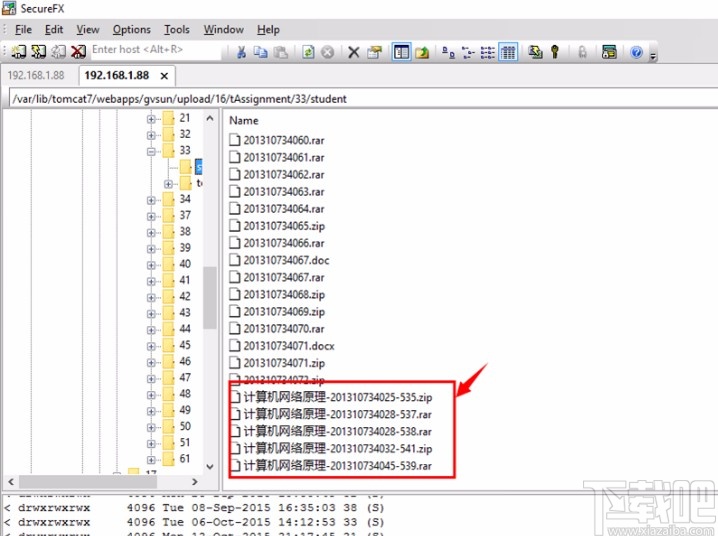This screenshot has width=718, height=536.
Task: Click the tree scrollbar down arrow
Action: point(210,466)
